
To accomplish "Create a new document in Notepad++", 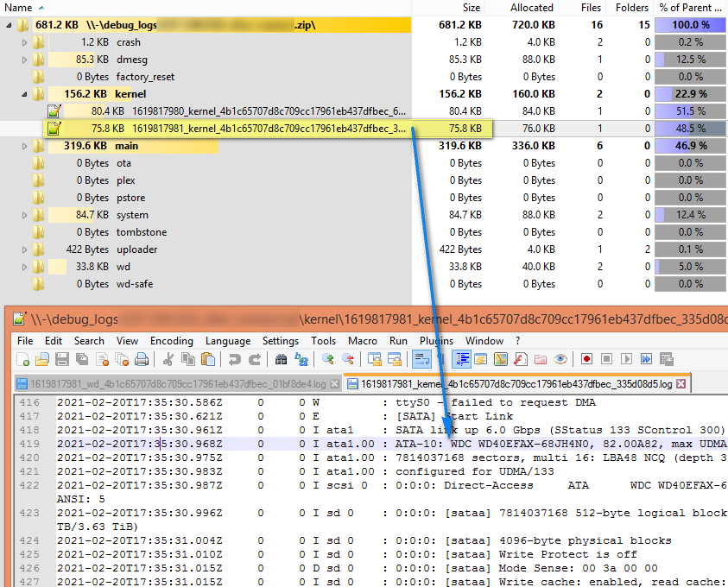I will point(22,359).
